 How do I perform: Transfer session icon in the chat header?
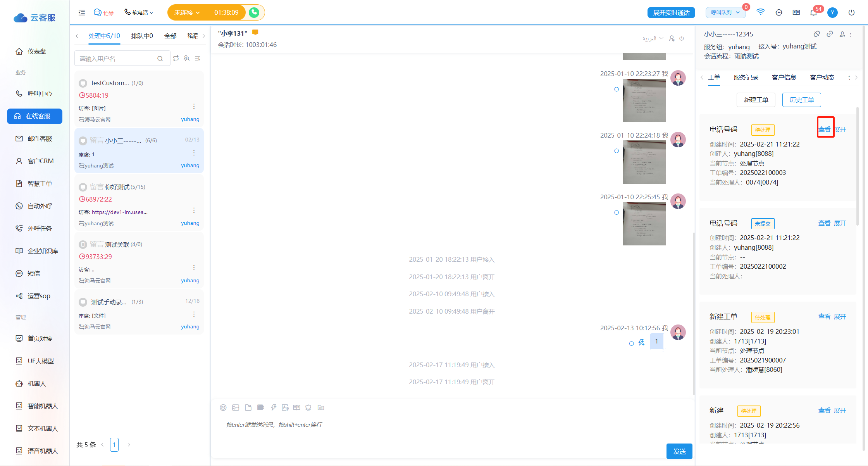point(672,38)
